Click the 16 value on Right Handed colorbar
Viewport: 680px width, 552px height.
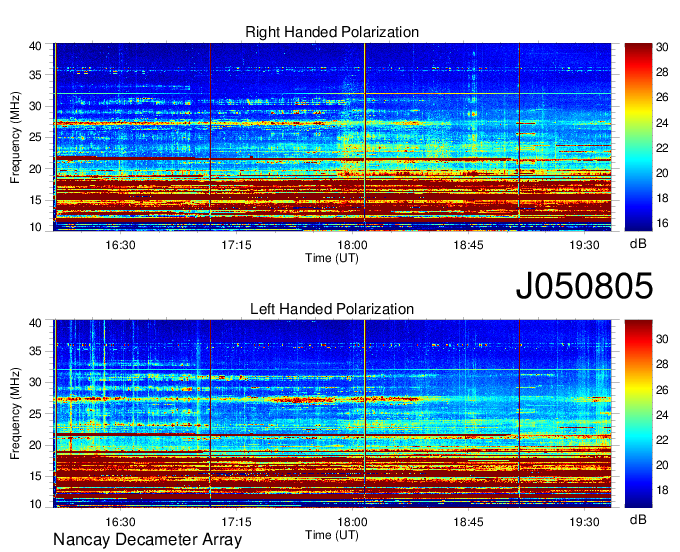(662, 223)
